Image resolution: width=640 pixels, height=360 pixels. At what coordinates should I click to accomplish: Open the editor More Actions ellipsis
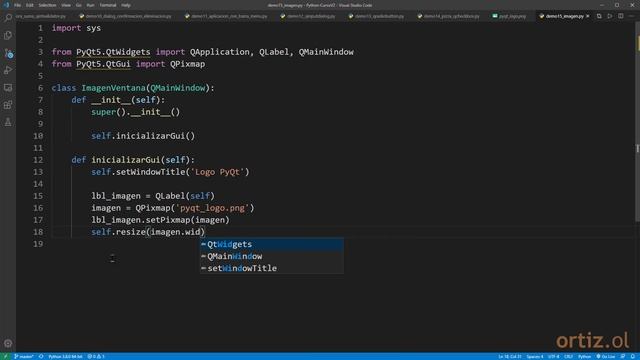[631, 16]
